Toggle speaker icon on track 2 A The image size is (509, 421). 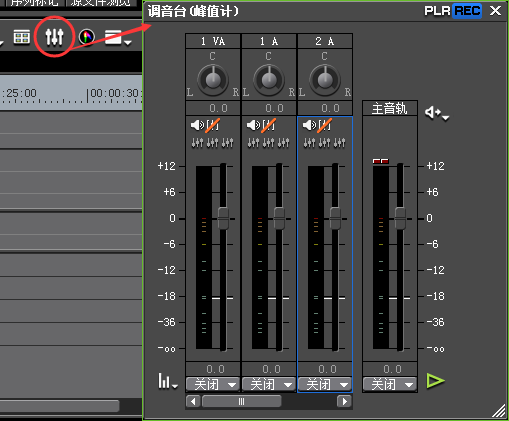309,125
